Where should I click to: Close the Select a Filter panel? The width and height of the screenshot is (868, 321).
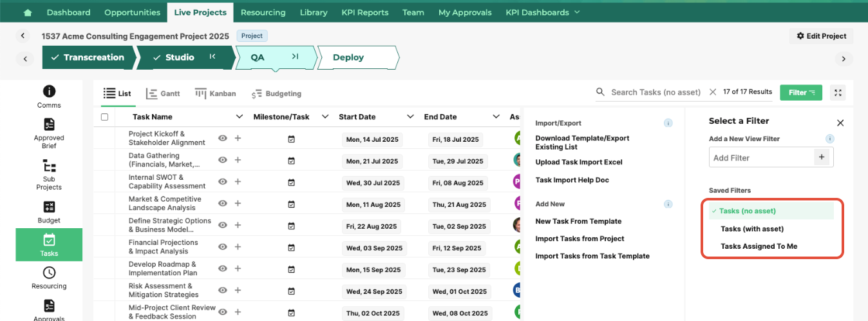tap(840, 122)
